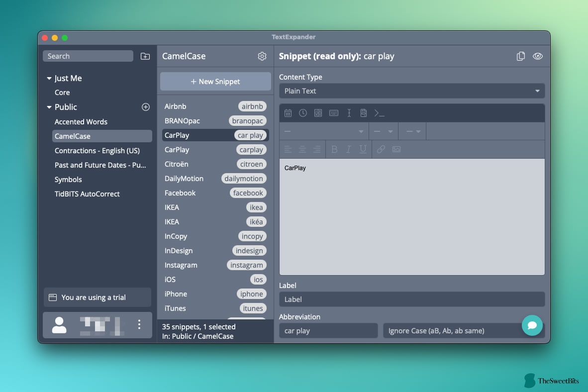Toggle italic formatting

(348, 149)
